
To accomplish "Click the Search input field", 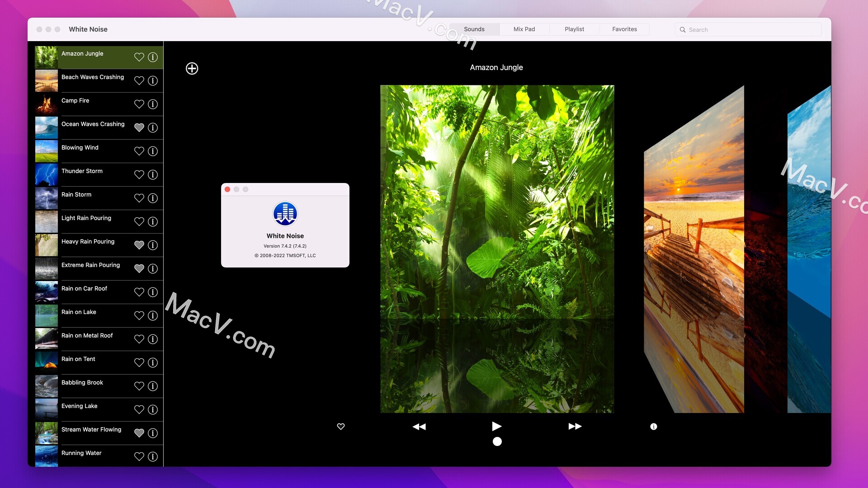I will [x=749, y=30].
